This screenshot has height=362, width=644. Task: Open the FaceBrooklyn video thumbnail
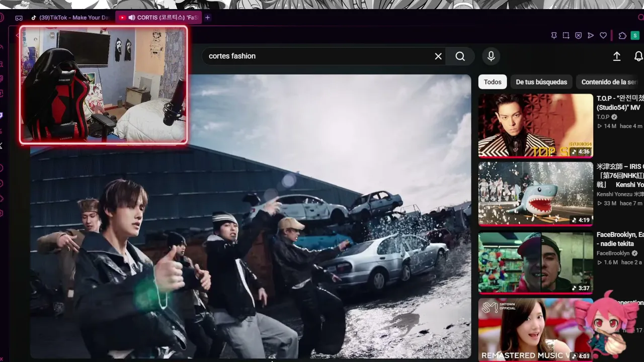[x=536, y=262]
